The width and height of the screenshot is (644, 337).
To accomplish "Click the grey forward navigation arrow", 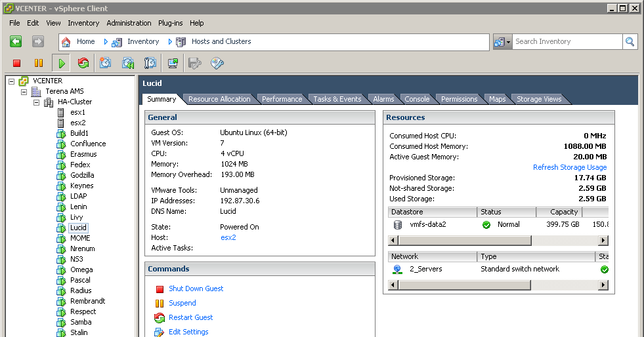I will click(x=38, y=41).
